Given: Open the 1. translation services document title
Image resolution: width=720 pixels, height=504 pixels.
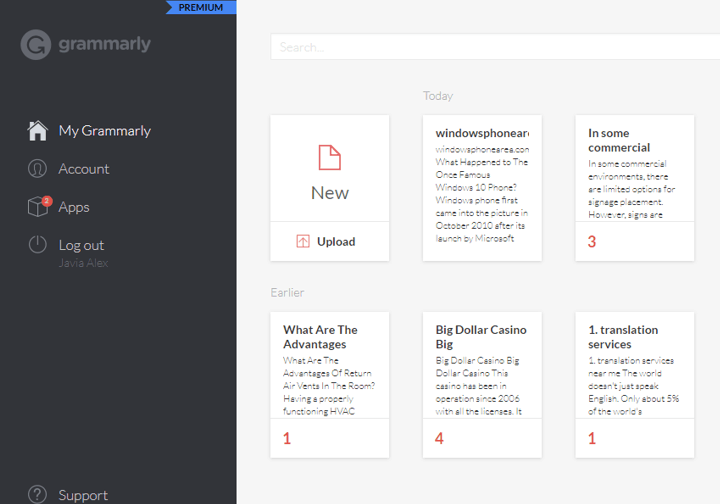Looking at the screenshot, I should (x=623, y=337).
